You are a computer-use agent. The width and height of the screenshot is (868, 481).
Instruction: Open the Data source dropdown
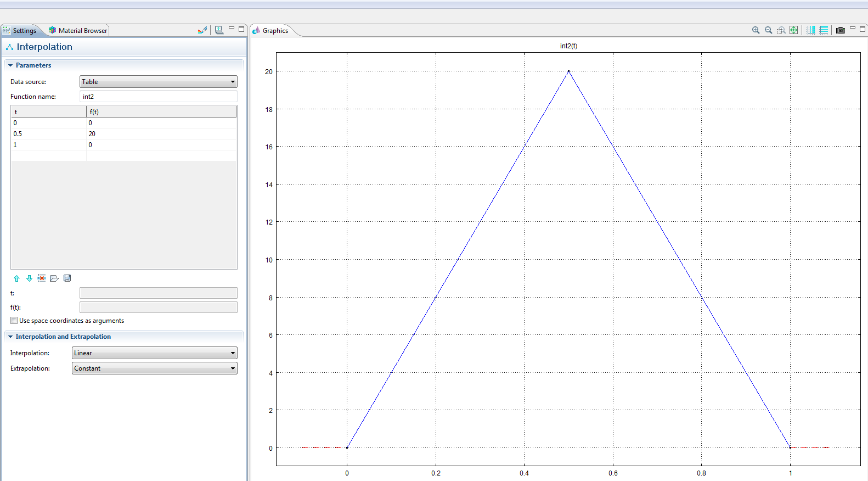coord(158,82)
